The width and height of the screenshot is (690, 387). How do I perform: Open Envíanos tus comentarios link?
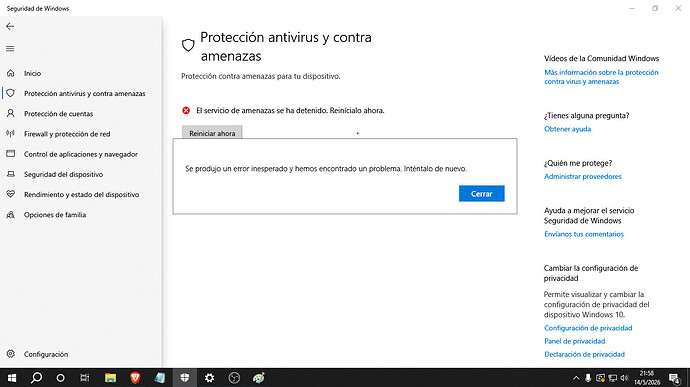[584, 234]
